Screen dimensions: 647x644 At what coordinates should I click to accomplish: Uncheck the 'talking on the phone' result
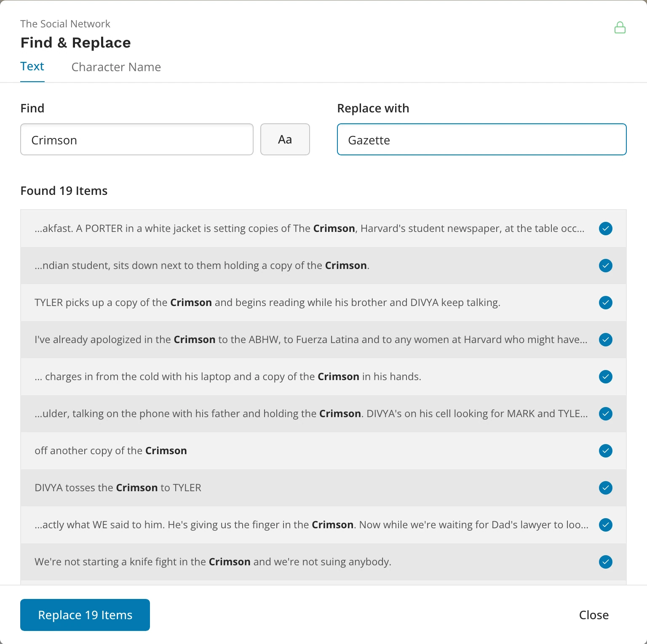[x=606, y=414]
